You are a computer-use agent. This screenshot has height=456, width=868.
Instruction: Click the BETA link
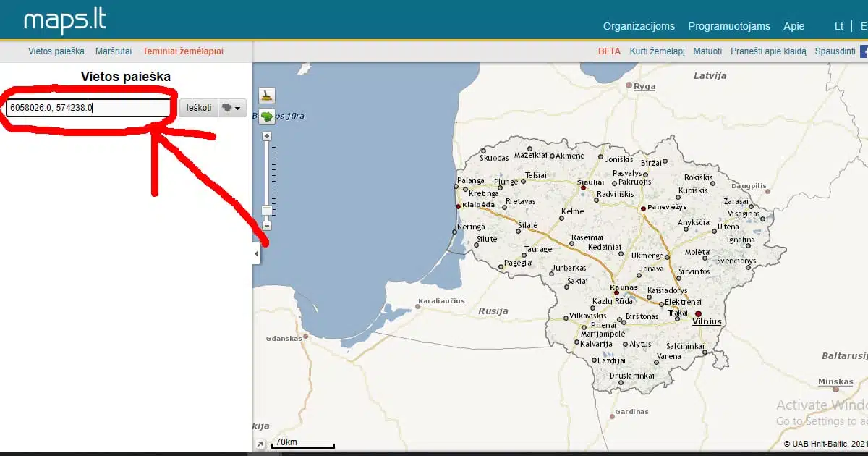[609, 51]
